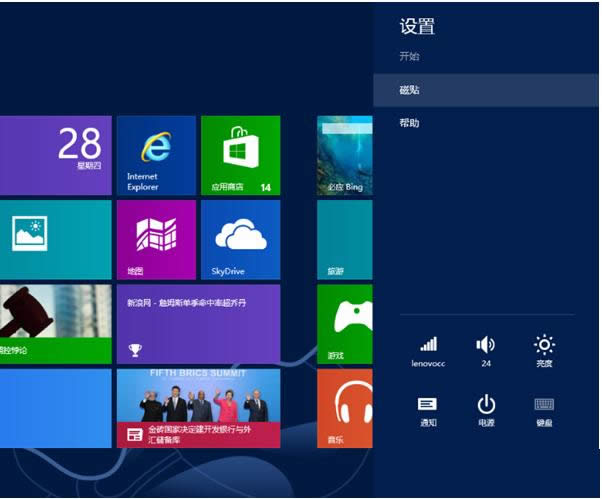
Task: Open the 音乐 Music headphones tile
Action: (x=345, y=408)
